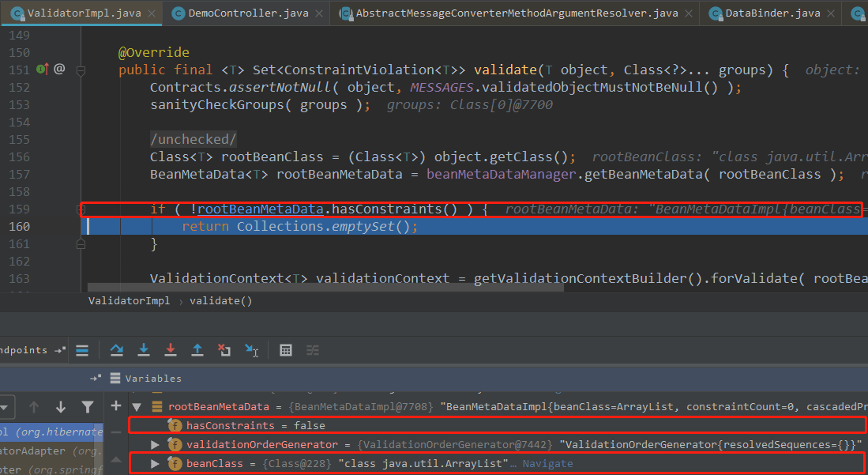Click the Step Into debug icon

point(145,350)
